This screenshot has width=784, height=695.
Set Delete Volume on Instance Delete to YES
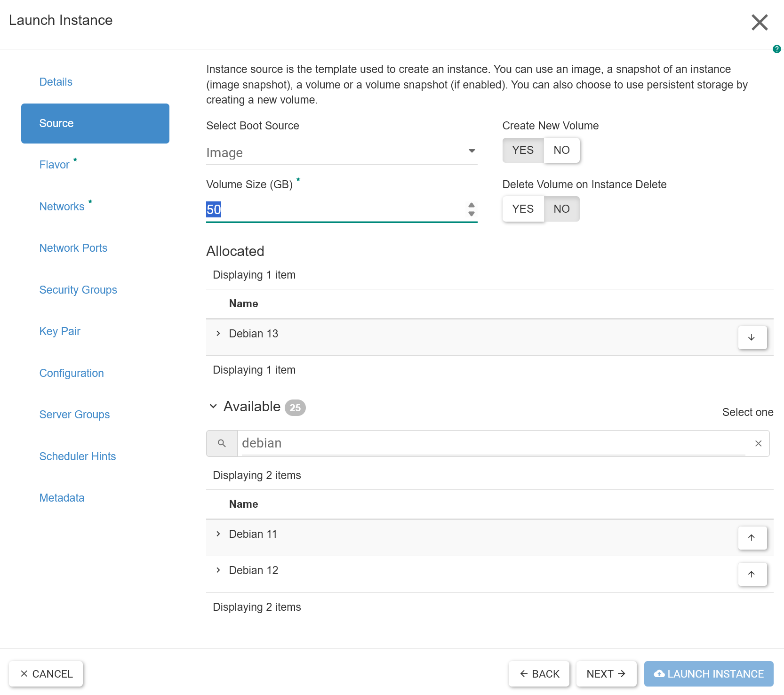coord(523,209)
